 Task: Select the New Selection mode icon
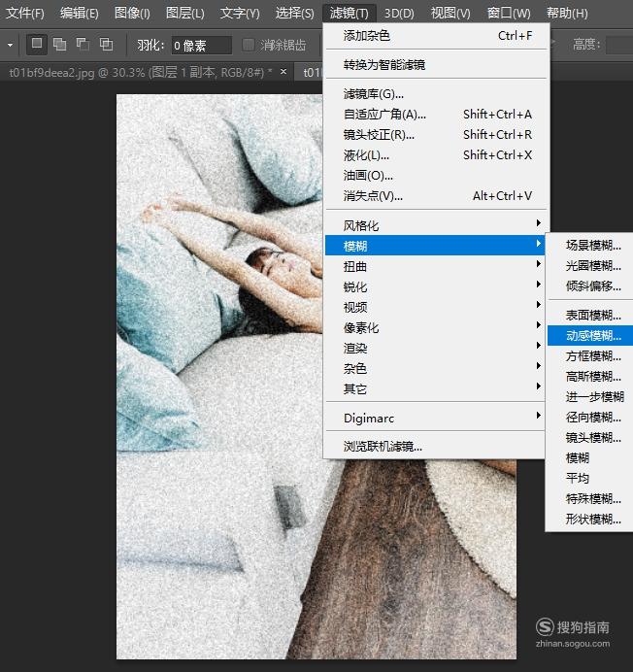click(x=37, y=44)
